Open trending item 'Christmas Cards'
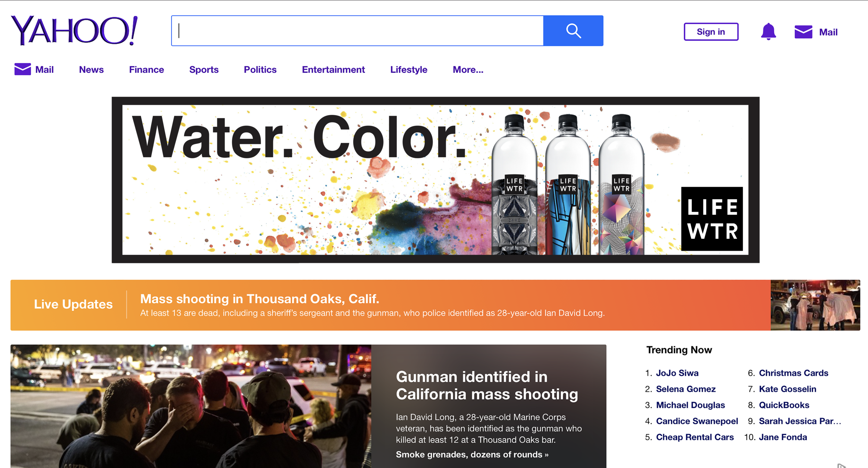The height and width of the screenshot is (468, 868). point(793,373)
